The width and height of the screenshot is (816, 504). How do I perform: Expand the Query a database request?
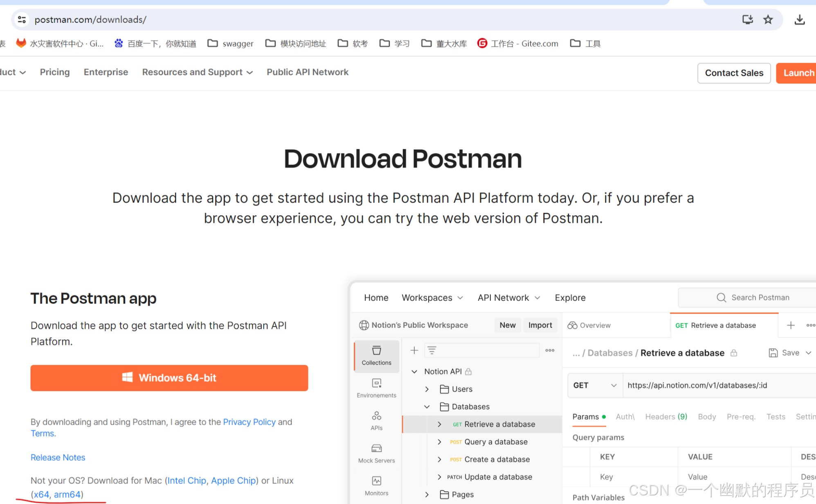click(439, 442)
